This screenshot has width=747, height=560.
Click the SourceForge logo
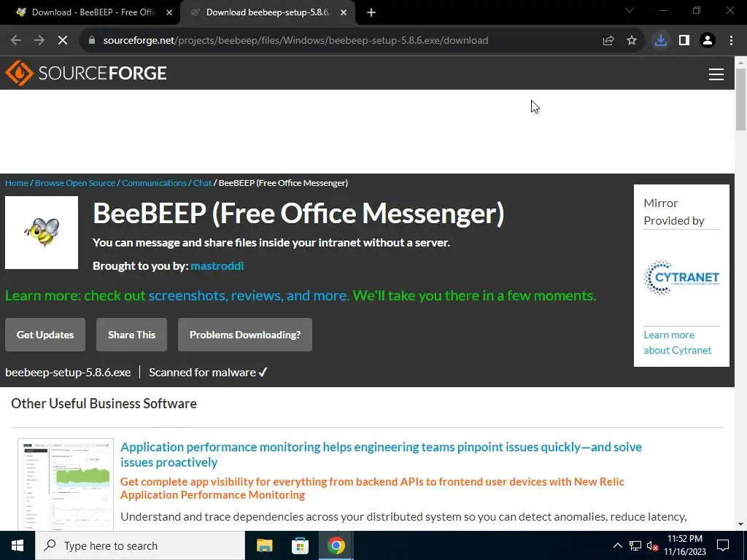point(86,73)
